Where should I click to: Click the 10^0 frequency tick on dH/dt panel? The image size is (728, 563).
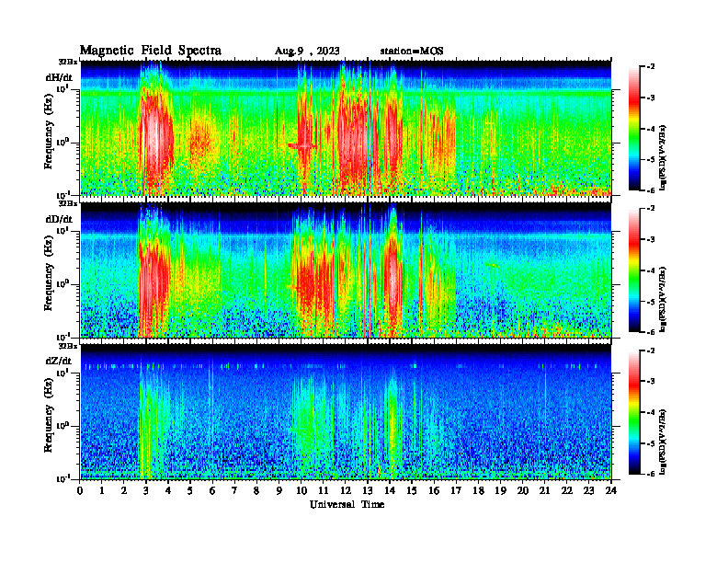[x=63, y=143]
